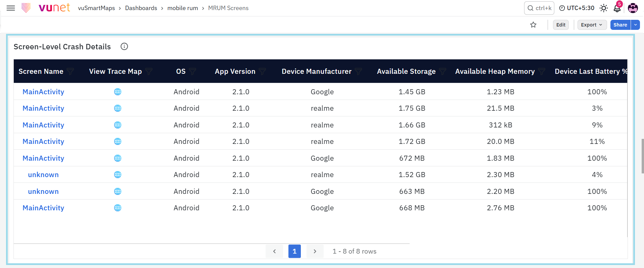The image size is (644, 268).
Task: Filter the OS column
Action: click(x=192, y=71)
